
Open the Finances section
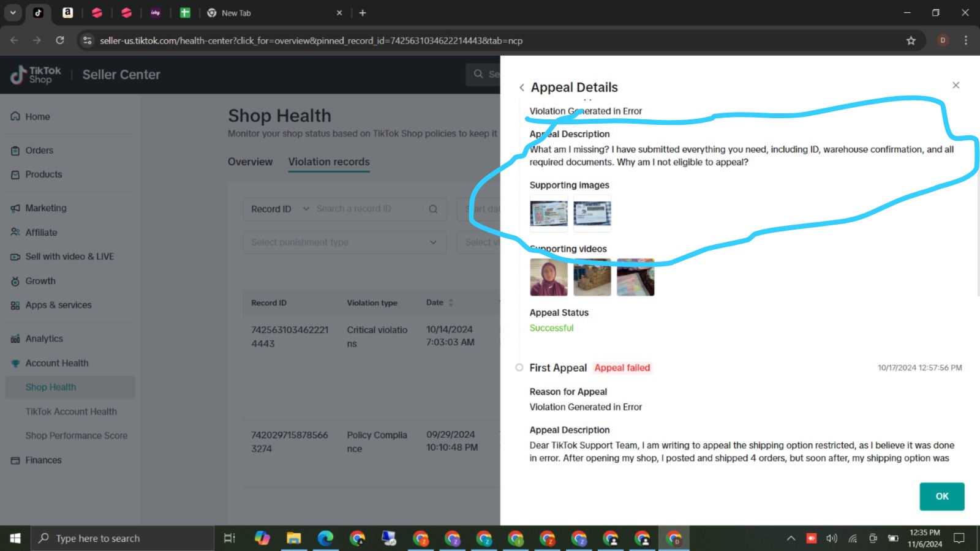coord(43,460)
